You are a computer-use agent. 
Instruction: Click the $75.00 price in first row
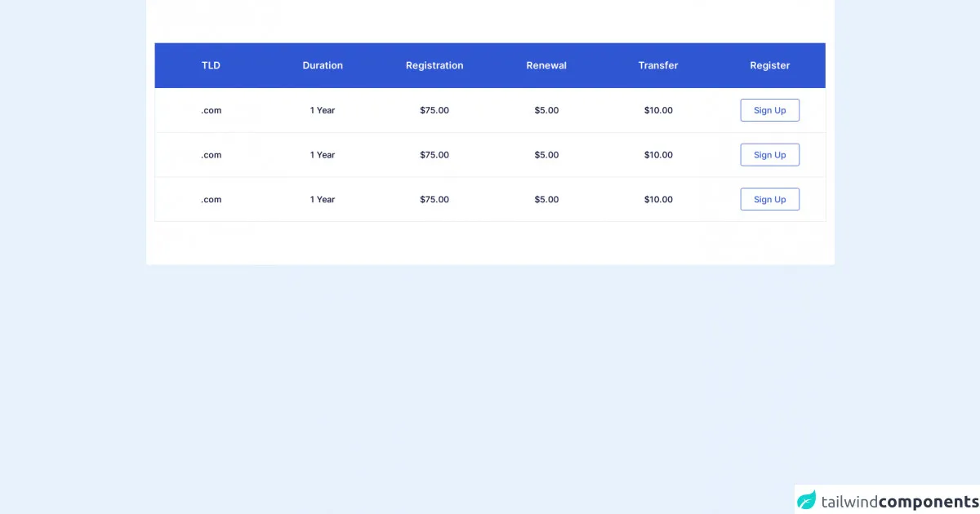pos(434,110)
